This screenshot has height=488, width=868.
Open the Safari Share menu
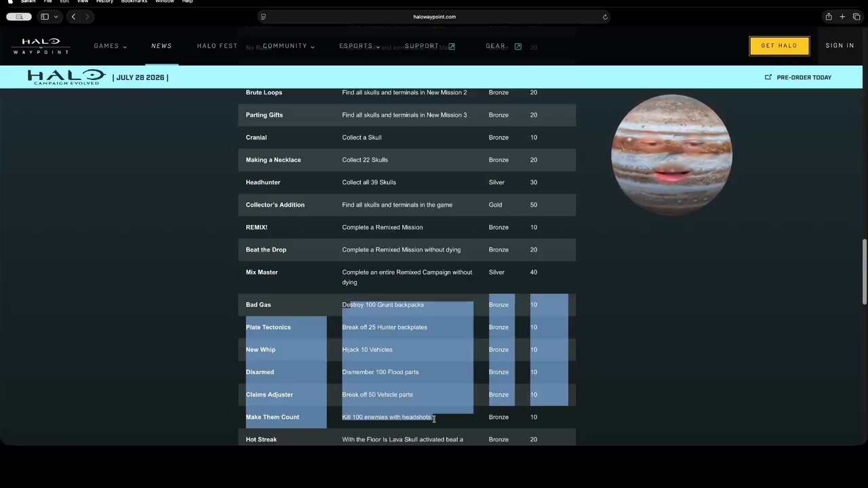[x=829, y=17]
